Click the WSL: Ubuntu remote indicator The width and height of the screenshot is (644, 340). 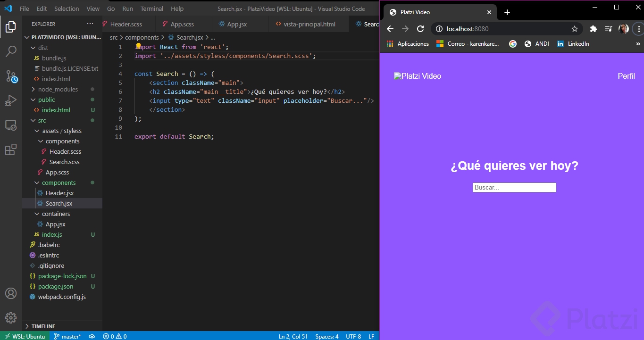pyautogui.click(x=25, y=336)
